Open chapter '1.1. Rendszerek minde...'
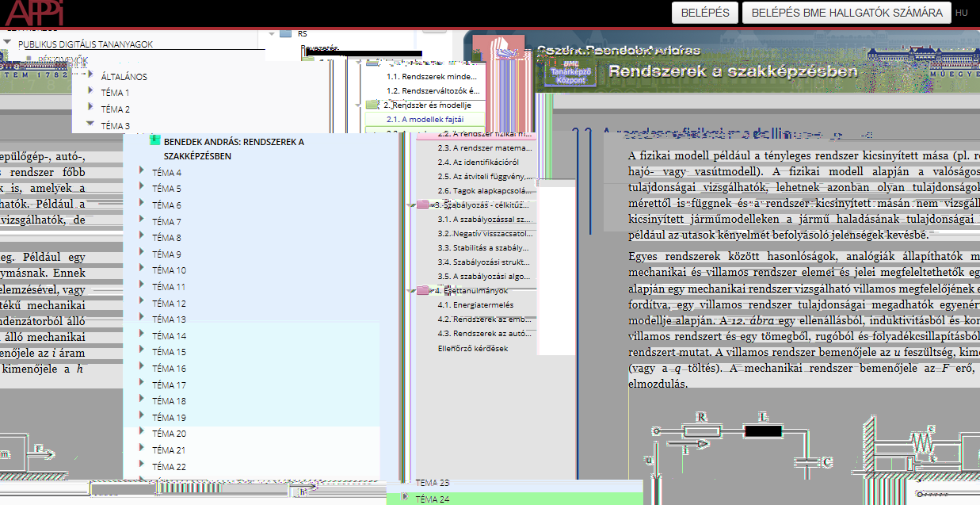Viewport: 980px width, 505px height. [433, 77]
